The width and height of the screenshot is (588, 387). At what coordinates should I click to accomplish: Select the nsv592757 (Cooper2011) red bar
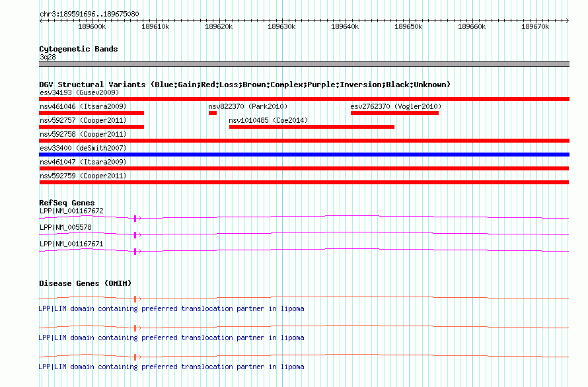coord(91,127)
